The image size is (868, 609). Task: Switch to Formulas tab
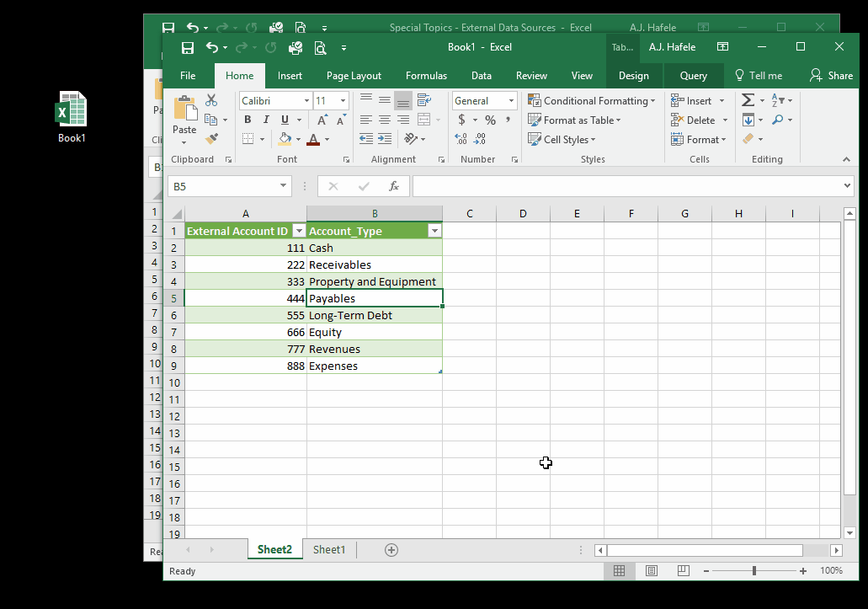click(426, 76)
